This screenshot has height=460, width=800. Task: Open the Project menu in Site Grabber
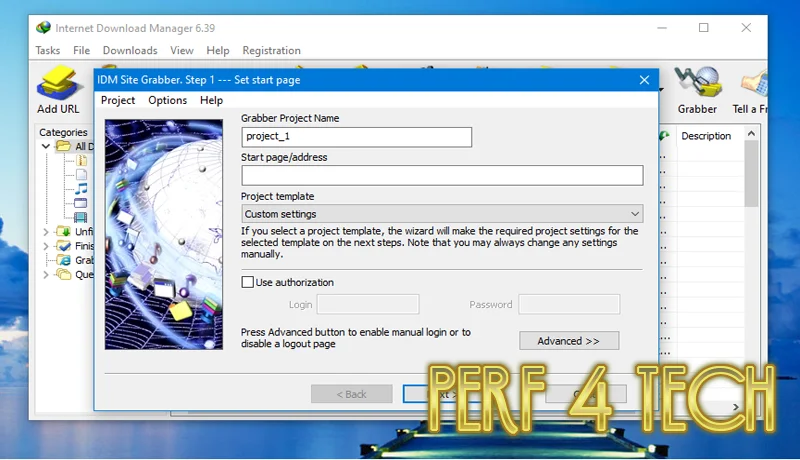(x=118, y=100)
